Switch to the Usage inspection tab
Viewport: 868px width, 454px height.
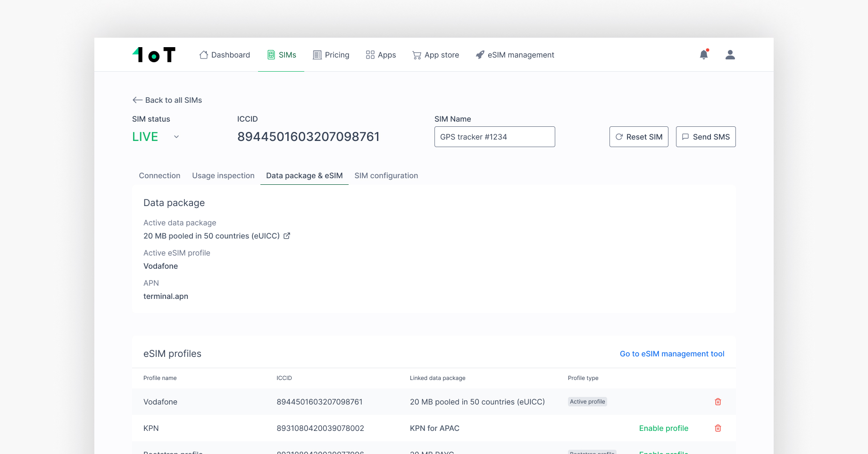tap(223, 175)
